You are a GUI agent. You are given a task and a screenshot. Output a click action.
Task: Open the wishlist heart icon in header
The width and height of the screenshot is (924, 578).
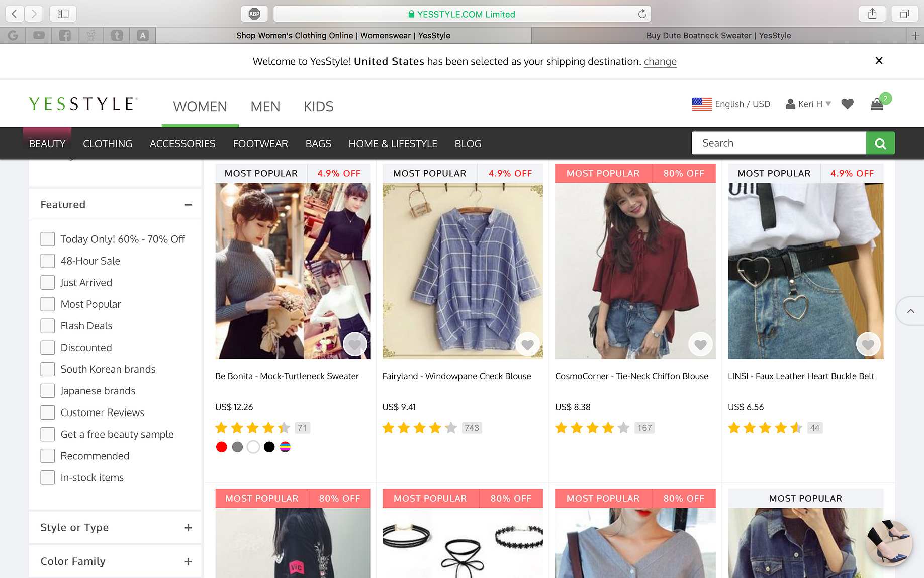pyautogui.click(x=848, y=104)
